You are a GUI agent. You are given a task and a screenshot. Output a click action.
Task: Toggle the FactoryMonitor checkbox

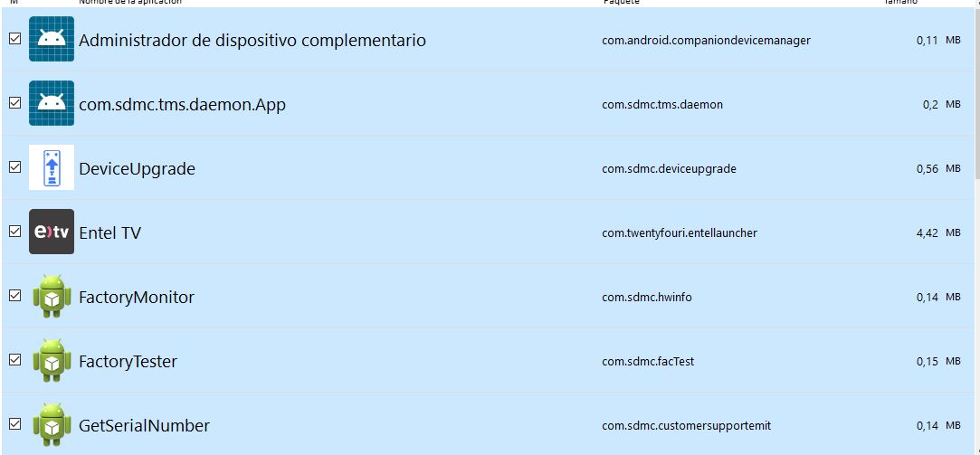coord(14,296)
